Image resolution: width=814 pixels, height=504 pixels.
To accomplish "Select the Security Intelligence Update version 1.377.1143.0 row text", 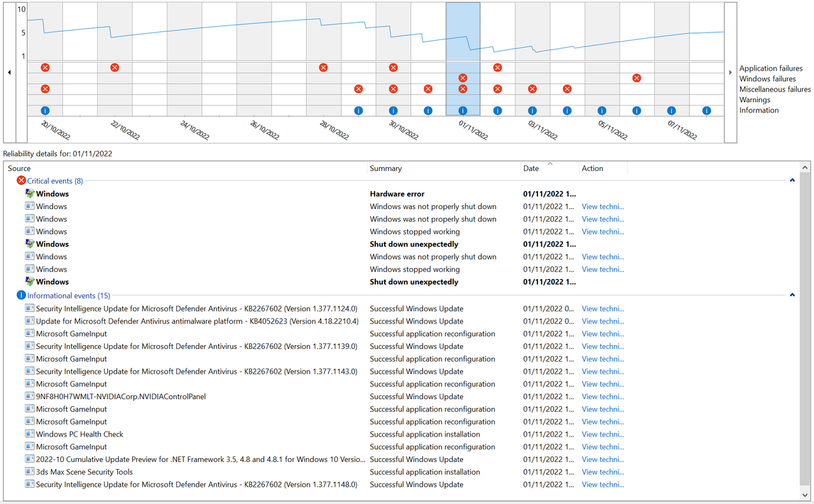I will click(x=197, y=372).
